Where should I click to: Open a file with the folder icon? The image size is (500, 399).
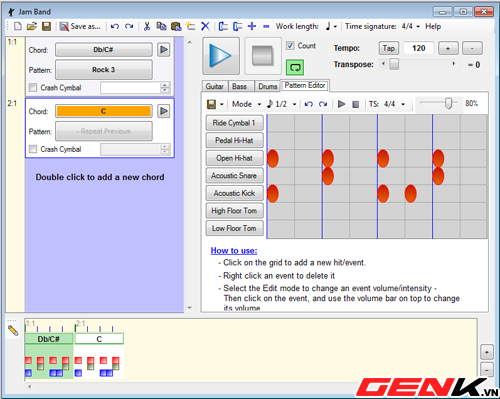pos(32,26)
